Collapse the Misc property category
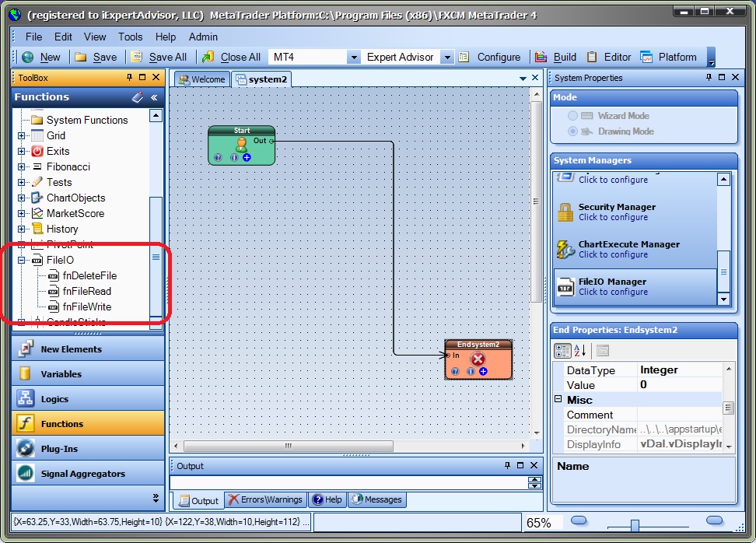The image size is (756, 543). coord(558,399)
